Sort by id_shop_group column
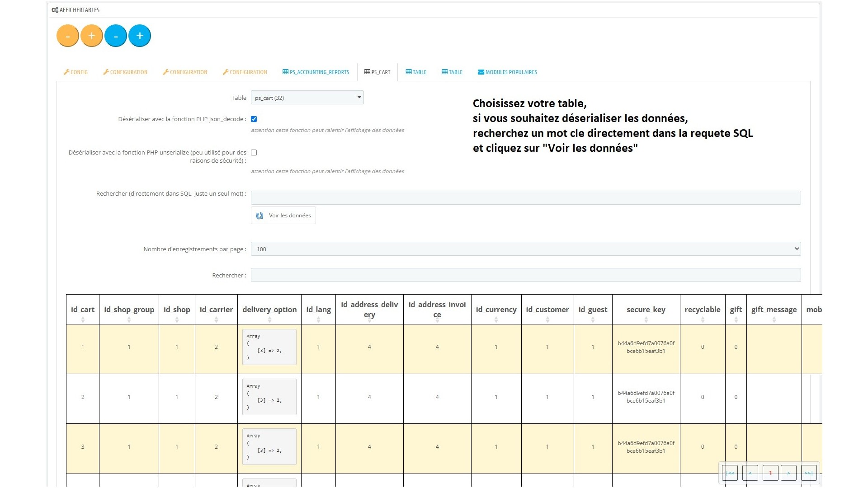Viewport: 868px width, 488px height. click(x=129, y=310)
